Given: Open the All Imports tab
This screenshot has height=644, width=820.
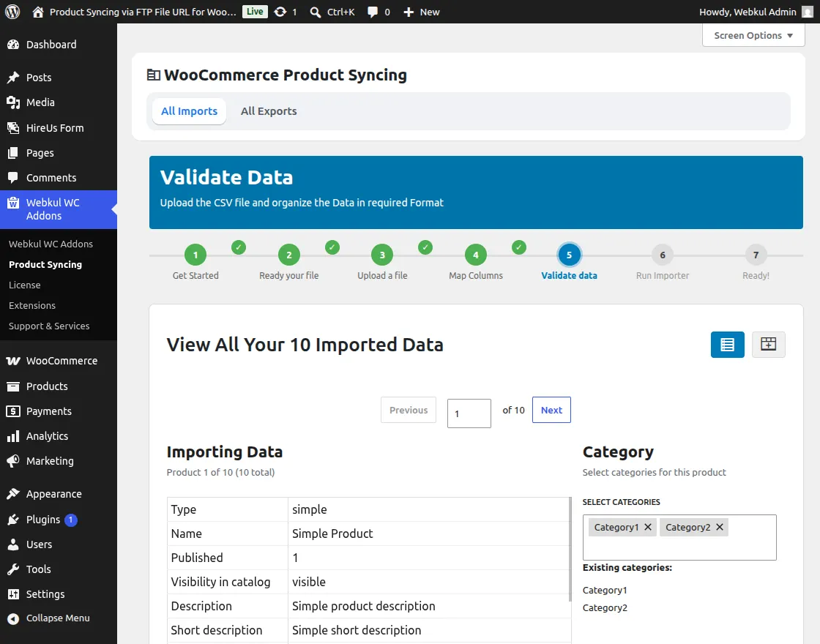Looking at the screenshot, I should click(x=190, y=111).
